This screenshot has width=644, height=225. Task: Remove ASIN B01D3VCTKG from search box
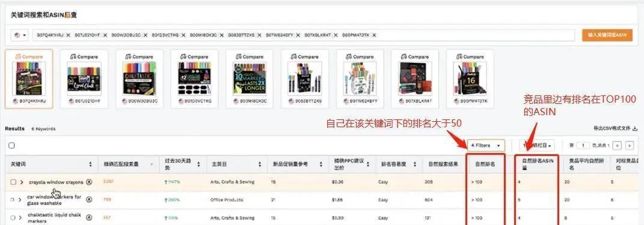(183, 35)
